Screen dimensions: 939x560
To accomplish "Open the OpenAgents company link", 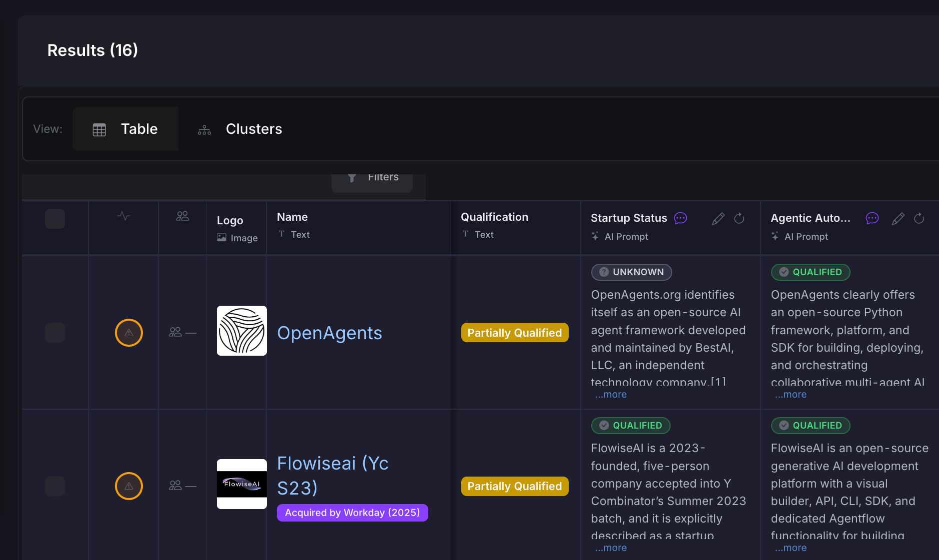I will coord(329,333).
